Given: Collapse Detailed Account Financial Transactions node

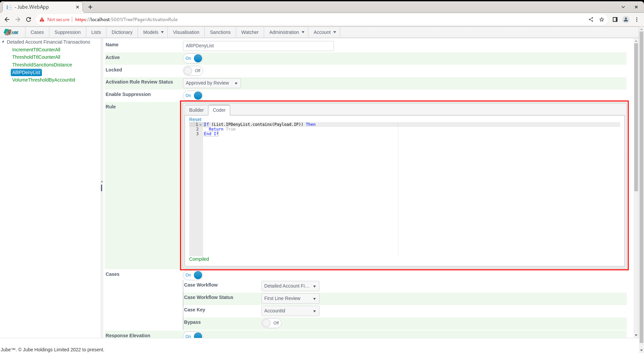Looking at the screenshot, I should tap(3, 42).
